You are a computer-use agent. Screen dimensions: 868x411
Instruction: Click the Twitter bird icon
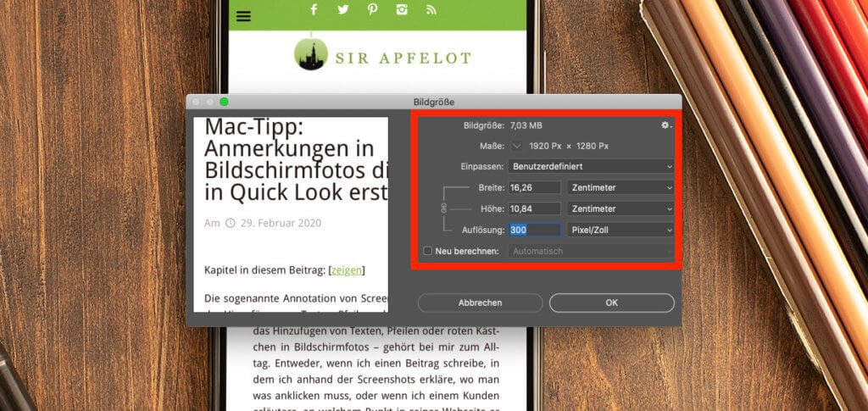[343, 9]
